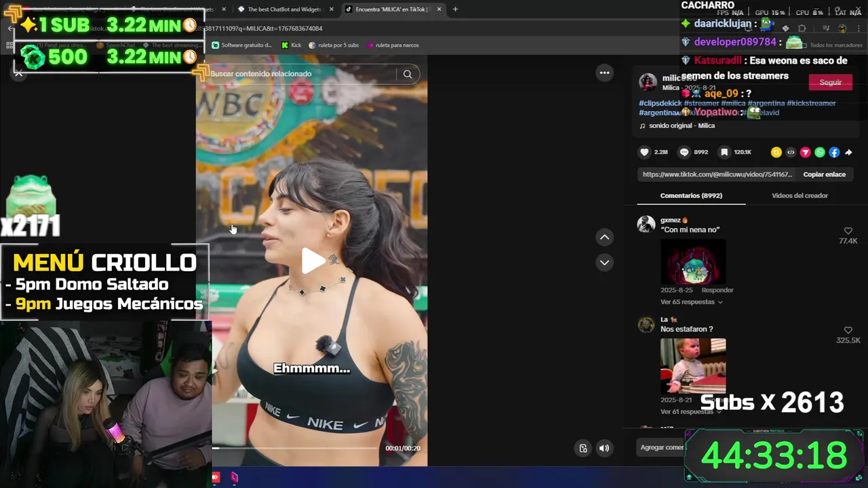Like gxmez's comment with heart
Screen dimensions: 868x488
click(x=848, y=231)
